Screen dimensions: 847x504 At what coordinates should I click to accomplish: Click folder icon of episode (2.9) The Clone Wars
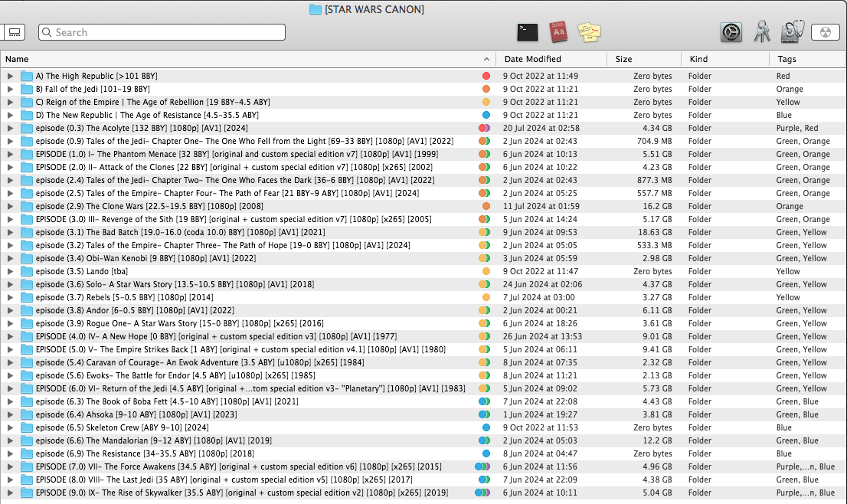27,206
